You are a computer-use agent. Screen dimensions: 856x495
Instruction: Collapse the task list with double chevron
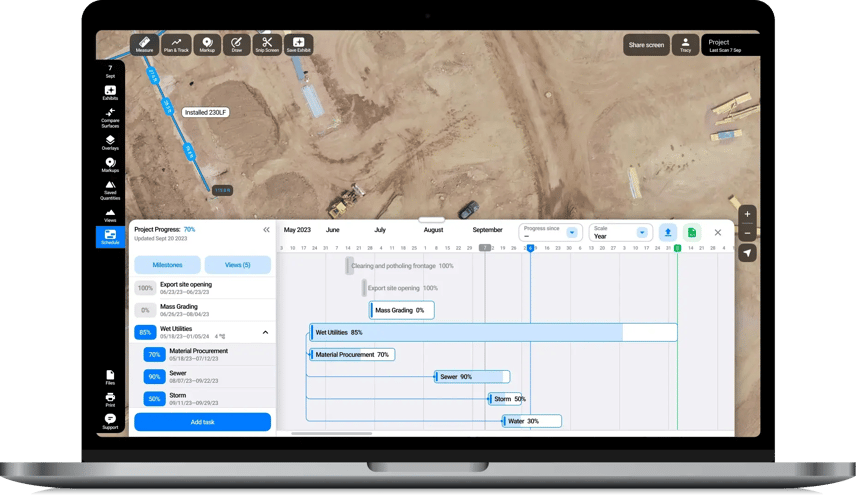click(x=266, y=230)
